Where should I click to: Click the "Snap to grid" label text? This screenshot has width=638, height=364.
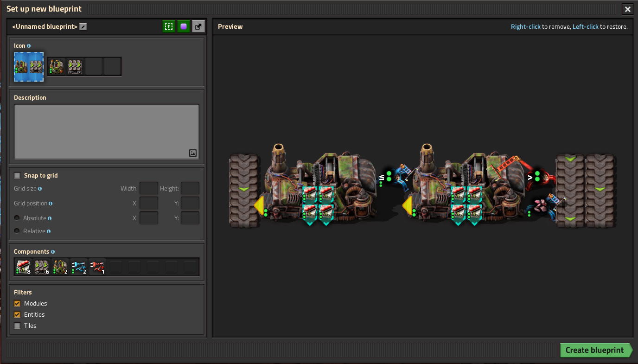[x=41, y=175]
